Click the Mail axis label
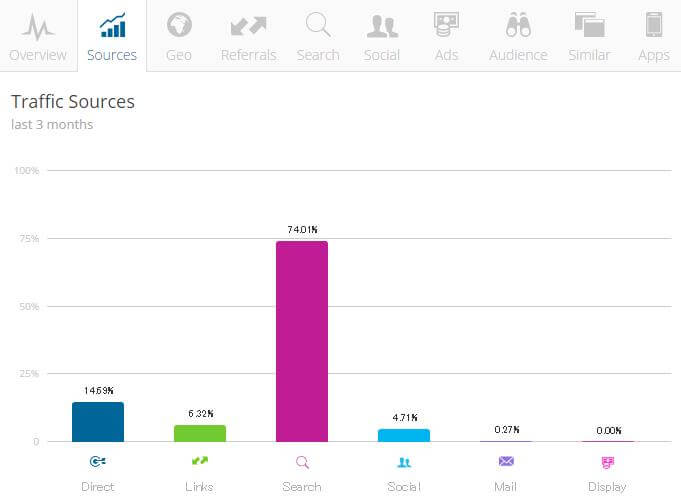Image resolution: width=681 pixels, height=500 pixels. click(506, 487)
